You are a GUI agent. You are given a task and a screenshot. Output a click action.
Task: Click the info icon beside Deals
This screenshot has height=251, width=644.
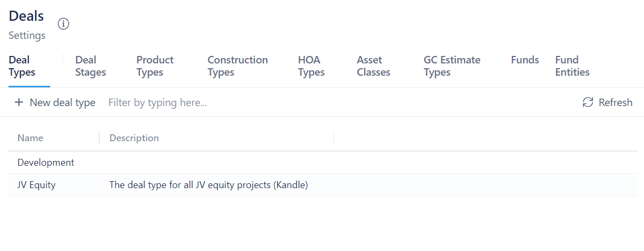coord(63,24)
